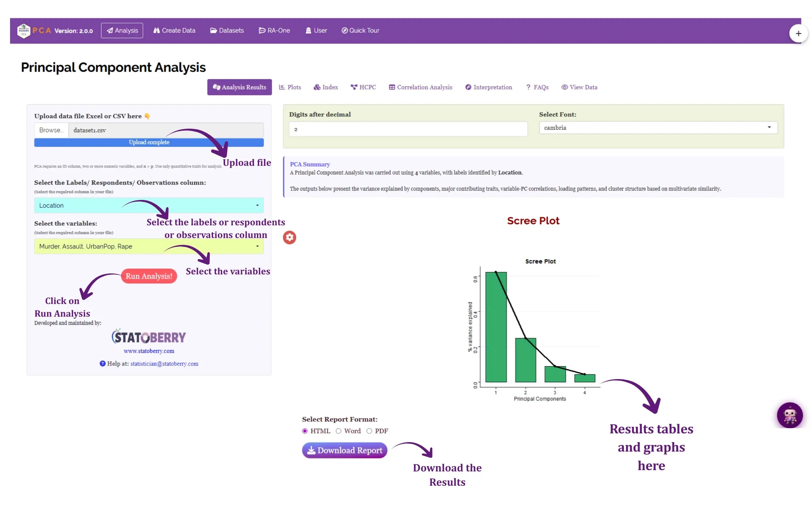This screenshot has width=812, height=514.
Task: Open Quick Tour from the navbar
Action: click(x=360, y=30)
